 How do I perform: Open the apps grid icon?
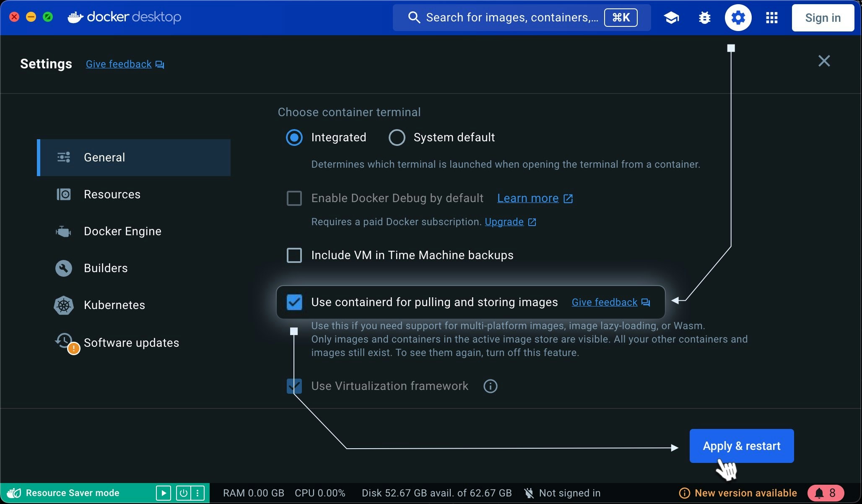click(771, 18)
